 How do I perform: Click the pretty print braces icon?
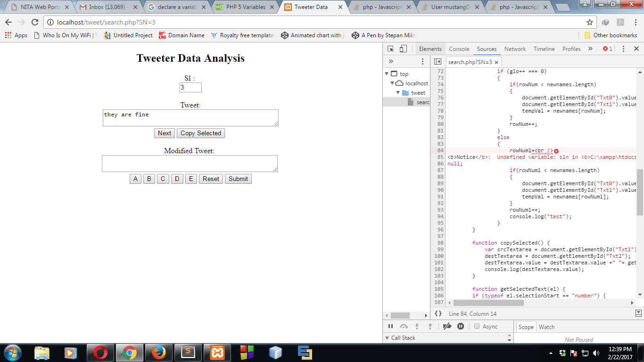438,313
